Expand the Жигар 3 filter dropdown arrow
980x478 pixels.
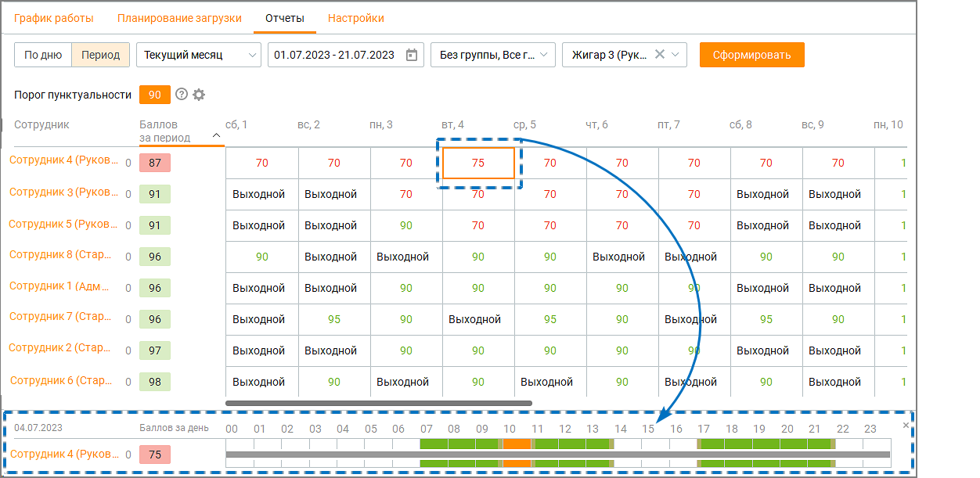click(x=676, y=55)
